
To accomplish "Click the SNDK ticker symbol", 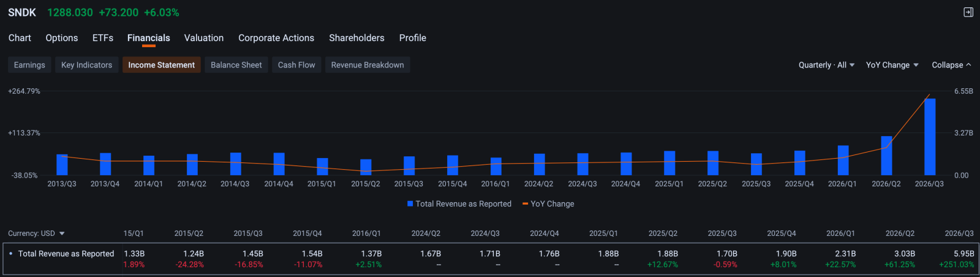I will tap(22, 12).
